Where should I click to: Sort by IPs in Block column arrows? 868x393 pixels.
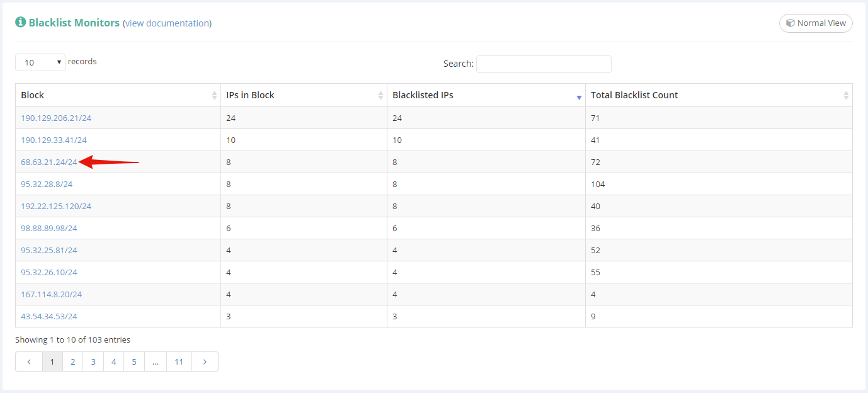380,96
